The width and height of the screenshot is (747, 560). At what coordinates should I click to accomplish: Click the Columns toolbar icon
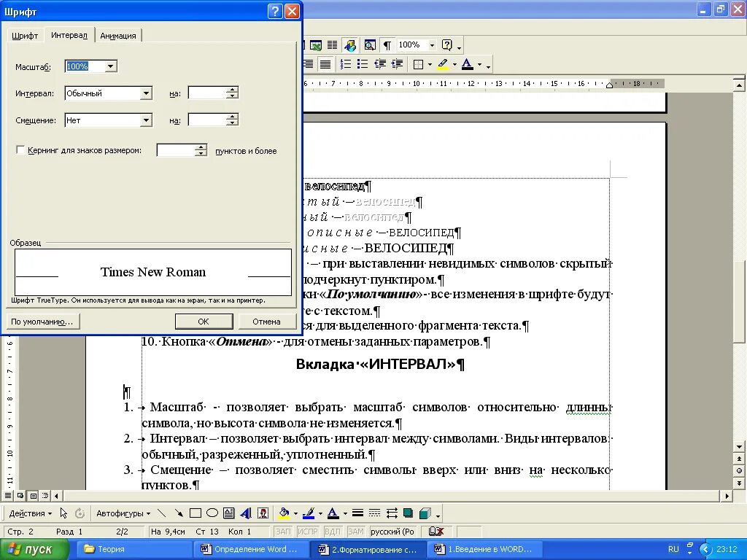point(332,45)
